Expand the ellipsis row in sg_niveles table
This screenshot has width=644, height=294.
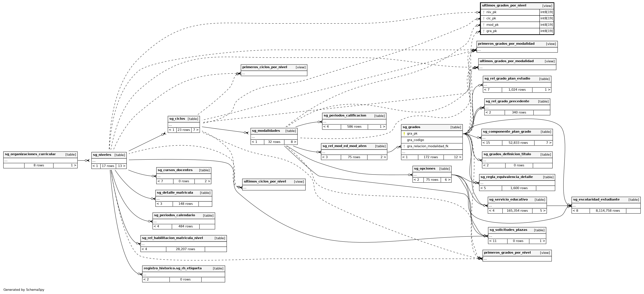94,161
